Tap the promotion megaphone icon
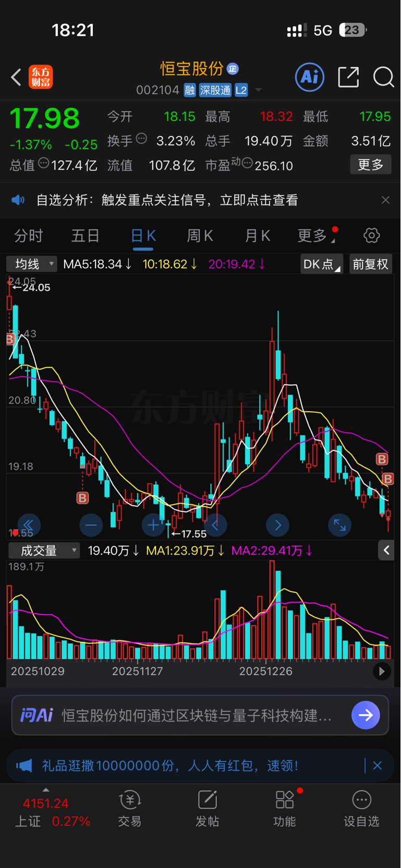The width and height of the screenshot is (401, 868). [24, 765]
